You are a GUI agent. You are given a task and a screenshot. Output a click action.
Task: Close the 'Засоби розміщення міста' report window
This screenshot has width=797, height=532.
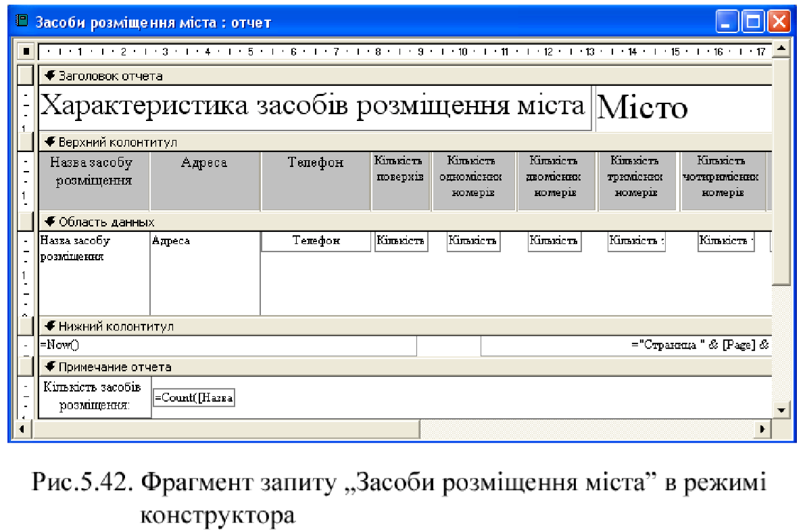(779, 22)
